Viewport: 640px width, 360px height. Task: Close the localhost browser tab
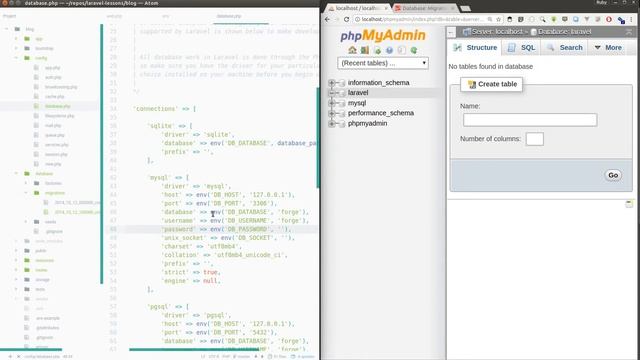tap(386, 8)
